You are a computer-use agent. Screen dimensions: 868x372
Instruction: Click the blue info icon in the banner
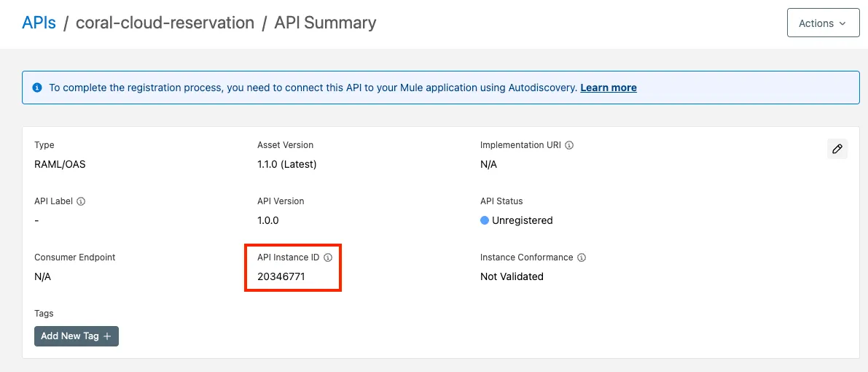click(37, 88)
